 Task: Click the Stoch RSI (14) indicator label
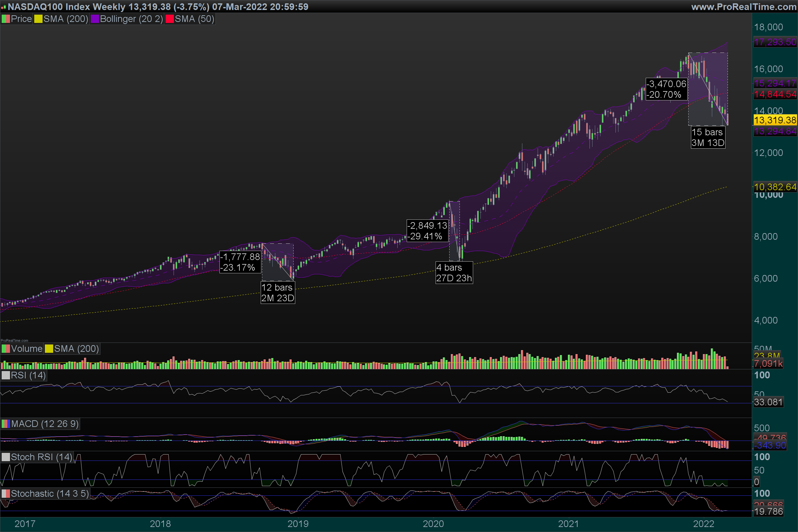pyautogui.click(x=41, y=457)
